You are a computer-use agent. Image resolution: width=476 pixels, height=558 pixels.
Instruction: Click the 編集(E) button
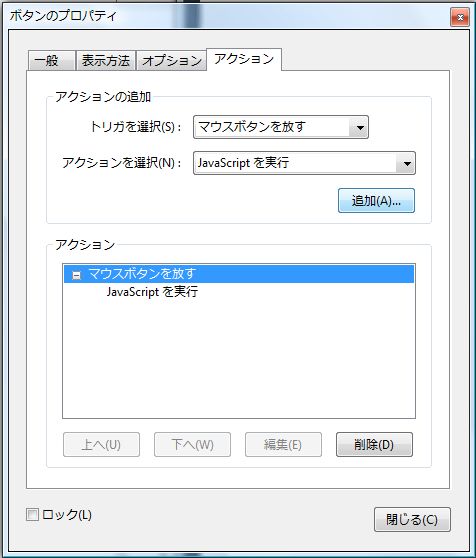(x=283, y=444)
